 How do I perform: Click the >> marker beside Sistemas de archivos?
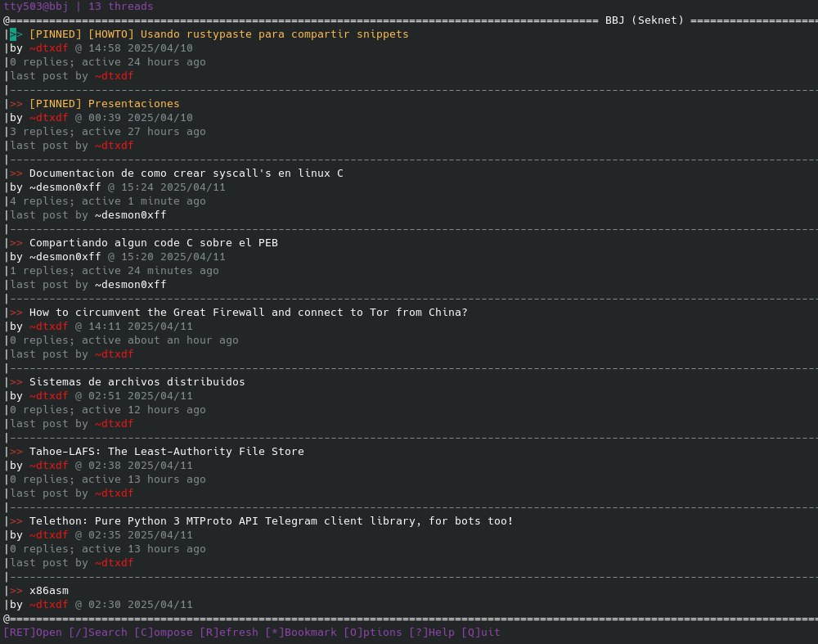pyautogui.click(x=16, y=381)
